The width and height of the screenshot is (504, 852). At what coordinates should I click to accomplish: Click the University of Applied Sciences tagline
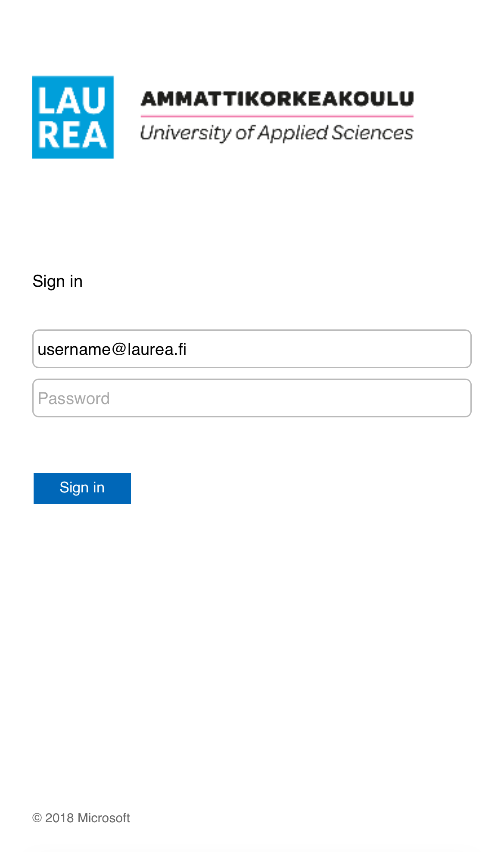(277, 133)
